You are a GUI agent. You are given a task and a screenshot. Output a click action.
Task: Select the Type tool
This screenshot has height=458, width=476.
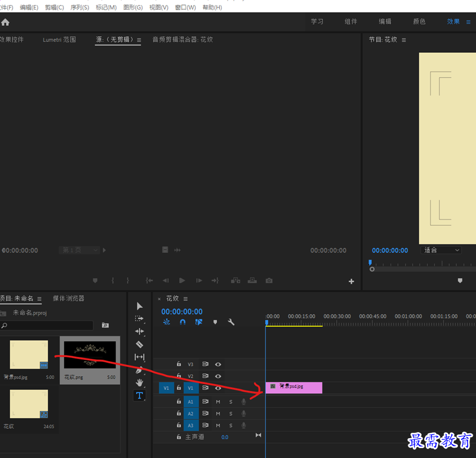[139, 395]
